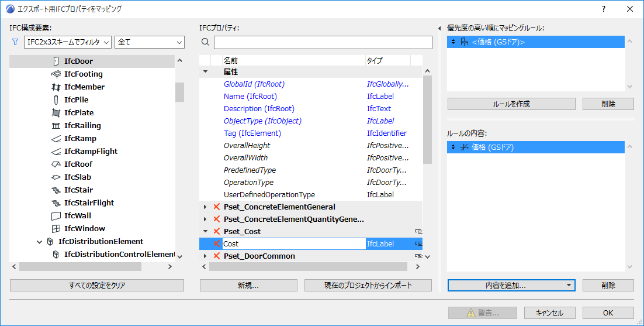
Task: Click red X beside Cost property
Action: [217, 244]
